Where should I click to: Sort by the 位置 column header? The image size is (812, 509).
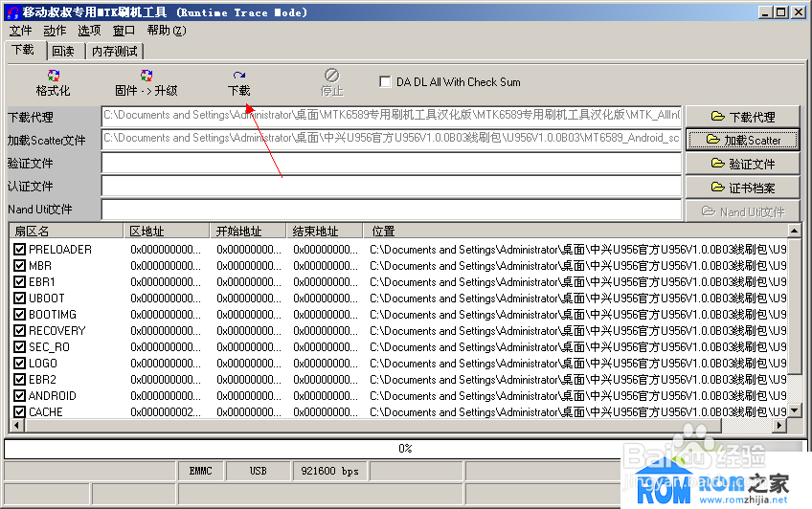click(x=575, y=231)
